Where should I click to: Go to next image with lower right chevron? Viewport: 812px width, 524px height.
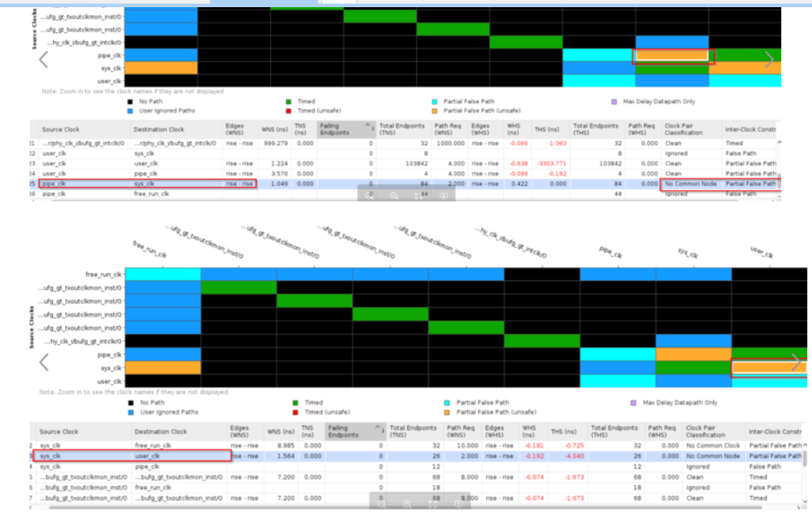click(x=796, y=362)
